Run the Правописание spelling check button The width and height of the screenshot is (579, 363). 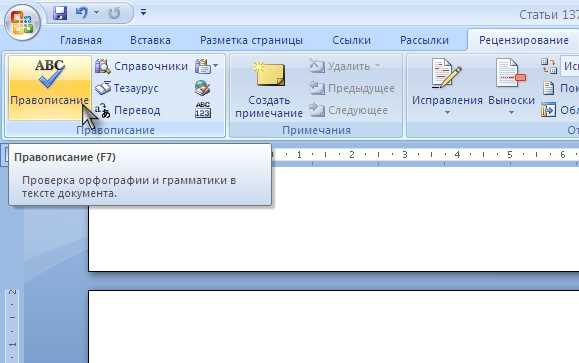[x=49, y=88]
